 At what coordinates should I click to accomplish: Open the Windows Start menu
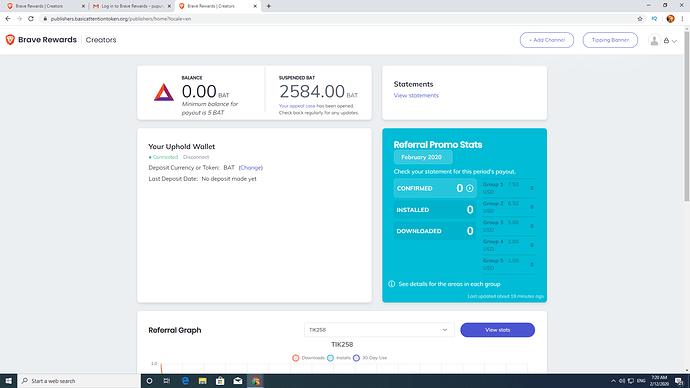click(8, 381)
